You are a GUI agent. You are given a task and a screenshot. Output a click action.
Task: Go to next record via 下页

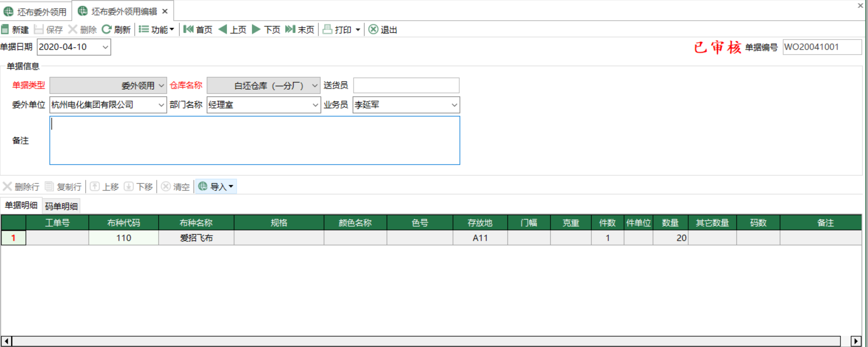click(x=266, y=30)
